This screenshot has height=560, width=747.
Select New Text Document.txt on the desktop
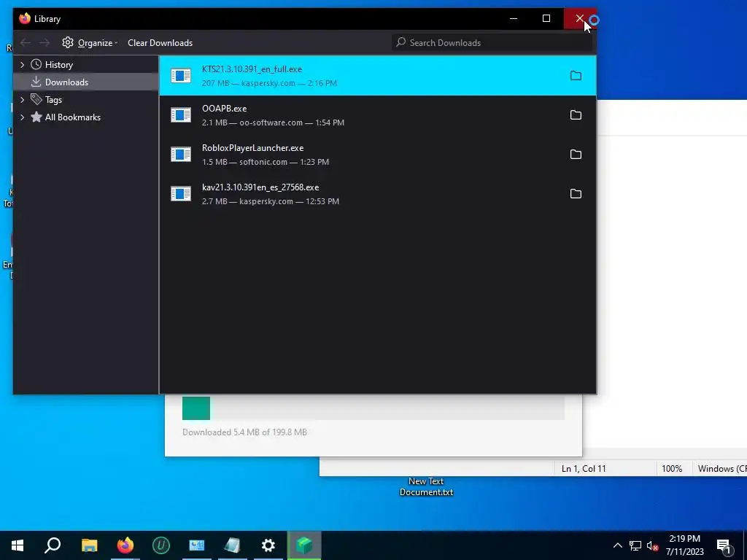coord(426,486)
